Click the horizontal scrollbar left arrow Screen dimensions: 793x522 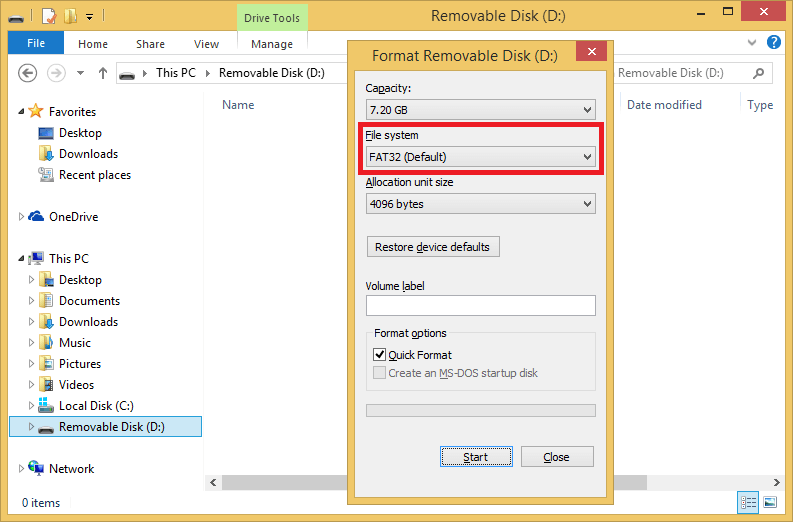[213, 482]
